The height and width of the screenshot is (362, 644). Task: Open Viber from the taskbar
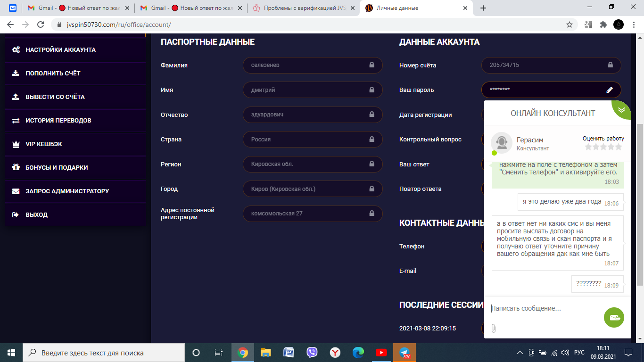(312, 352)
